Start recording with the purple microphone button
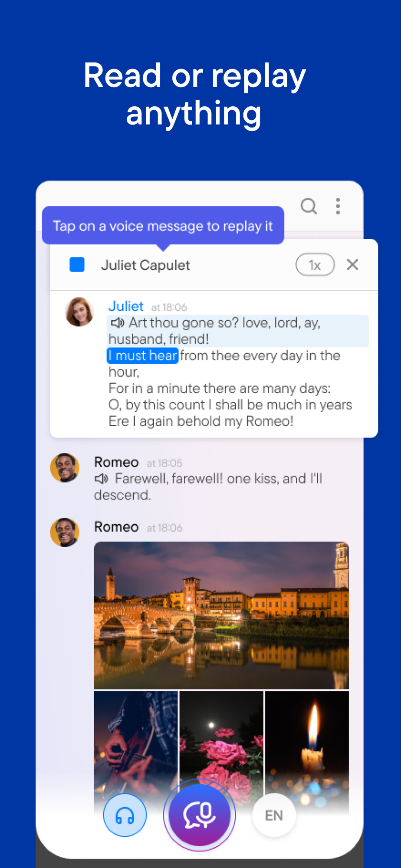Screen dimensions: 401x868 point(199,815)
